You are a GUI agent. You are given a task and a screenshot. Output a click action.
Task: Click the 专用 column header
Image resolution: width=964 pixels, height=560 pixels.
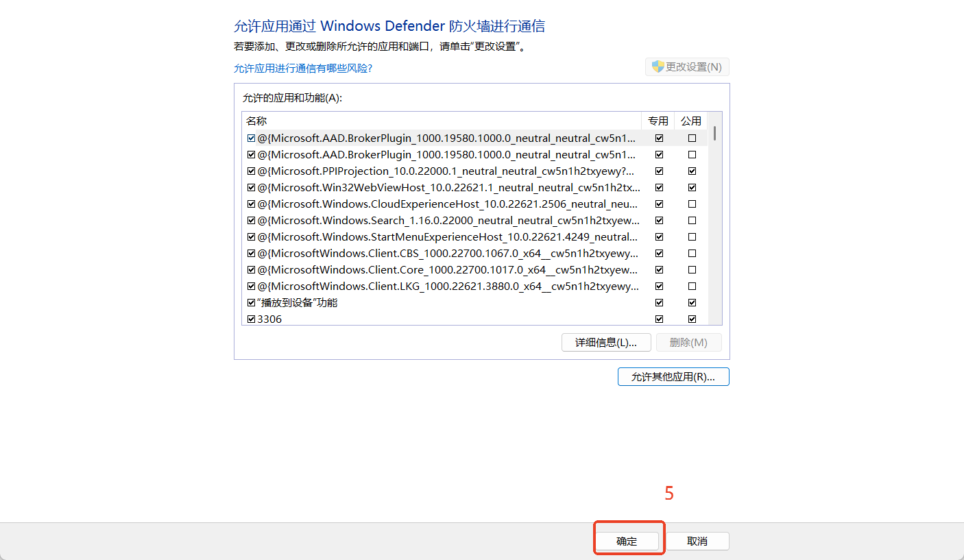pos(658,121)
